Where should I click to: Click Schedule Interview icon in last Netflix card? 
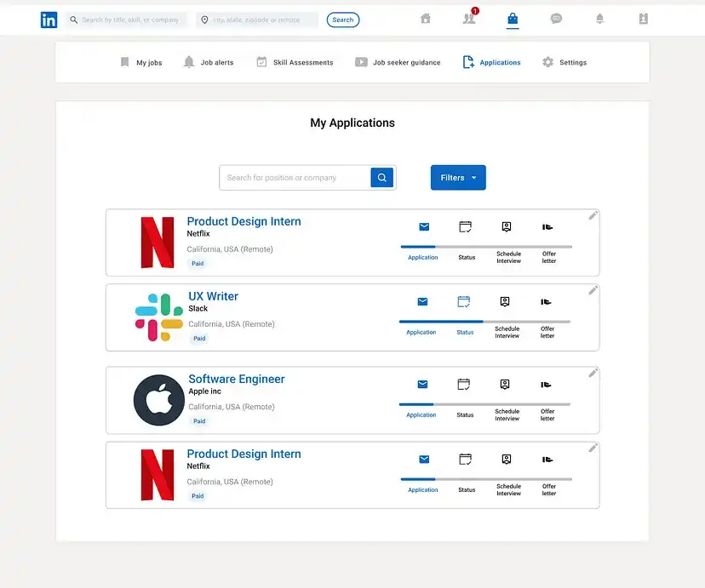507,459
